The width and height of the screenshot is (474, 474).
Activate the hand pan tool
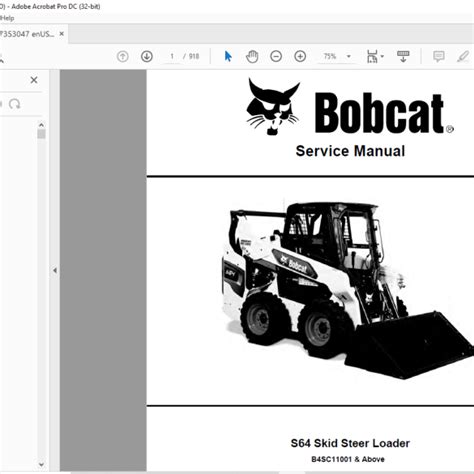pyautogui.click(x=252, y=56)
